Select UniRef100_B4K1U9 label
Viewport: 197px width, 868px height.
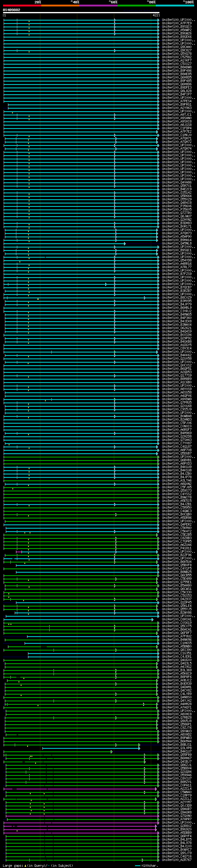pos(176,467)
